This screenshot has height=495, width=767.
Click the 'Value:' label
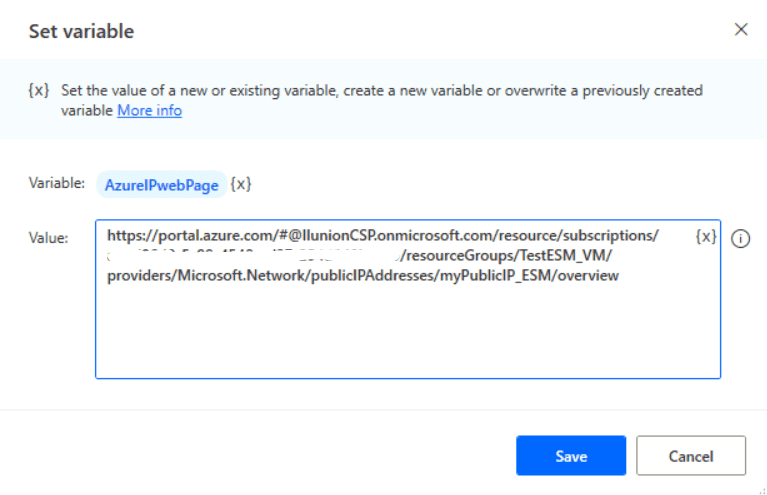coord(48,238)
